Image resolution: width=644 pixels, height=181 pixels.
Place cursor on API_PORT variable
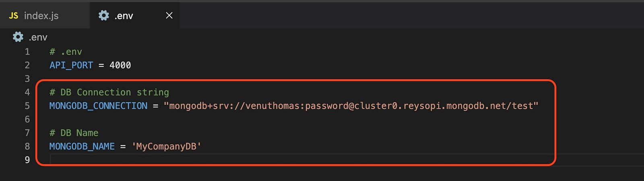[71, 65]
